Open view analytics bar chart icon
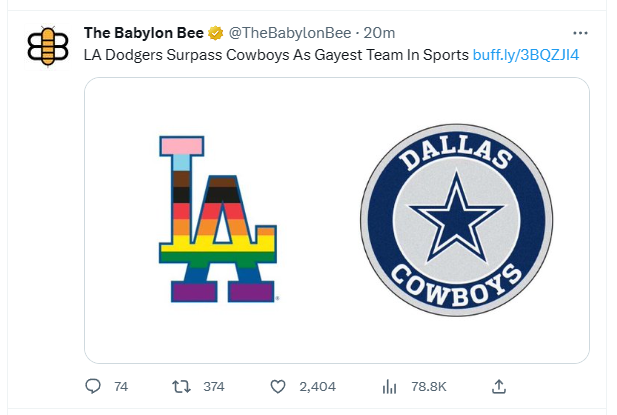Screen dimensions: 617x415 (389, 387)
